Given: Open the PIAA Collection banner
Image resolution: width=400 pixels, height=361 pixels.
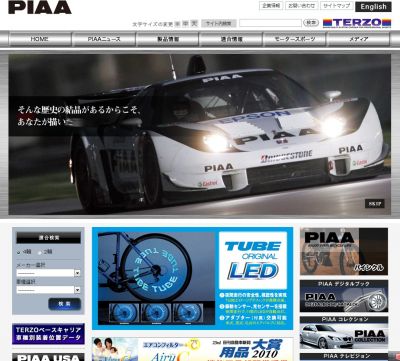Looking at the screenshot, I should [x=344, y=333].
